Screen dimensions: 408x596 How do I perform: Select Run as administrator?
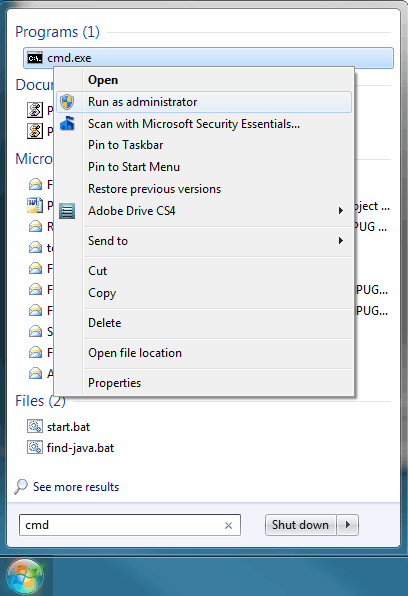click(x=204, y=102)
